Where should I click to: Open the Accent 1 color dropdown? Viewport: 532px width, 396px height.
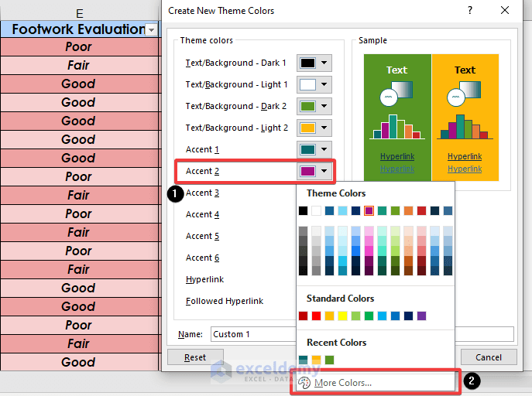coord(314,149)
